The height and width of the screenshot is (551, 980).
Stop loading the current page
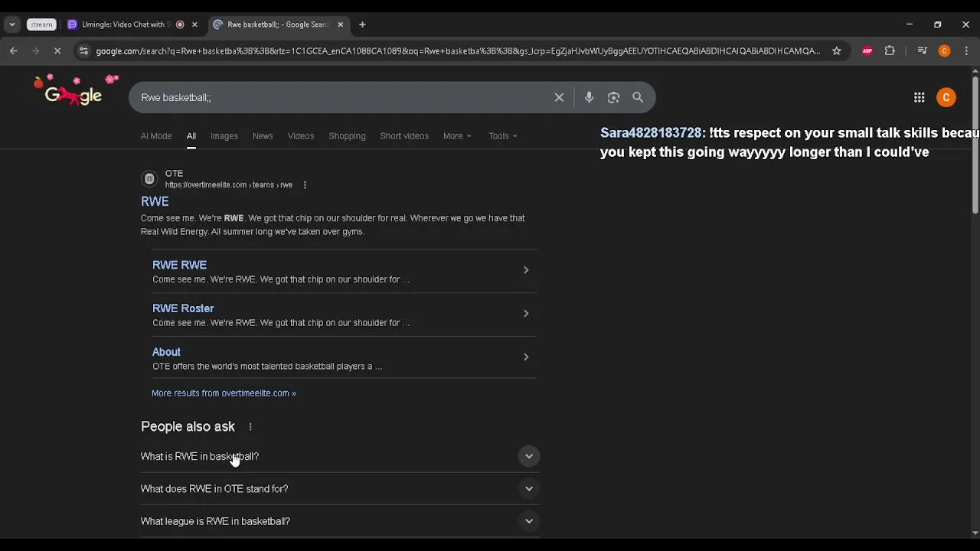click(x=57, y=51)
